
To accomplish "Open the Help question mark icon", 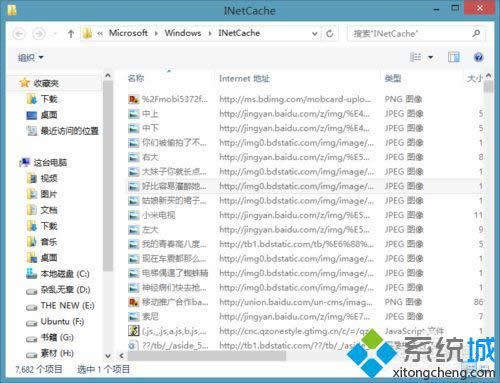I will (478, 57).
